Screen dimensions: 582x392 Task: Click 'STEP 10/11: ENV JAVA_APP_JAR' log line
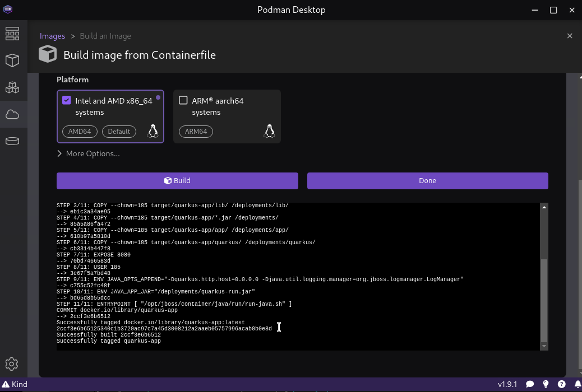coord(156,291)
